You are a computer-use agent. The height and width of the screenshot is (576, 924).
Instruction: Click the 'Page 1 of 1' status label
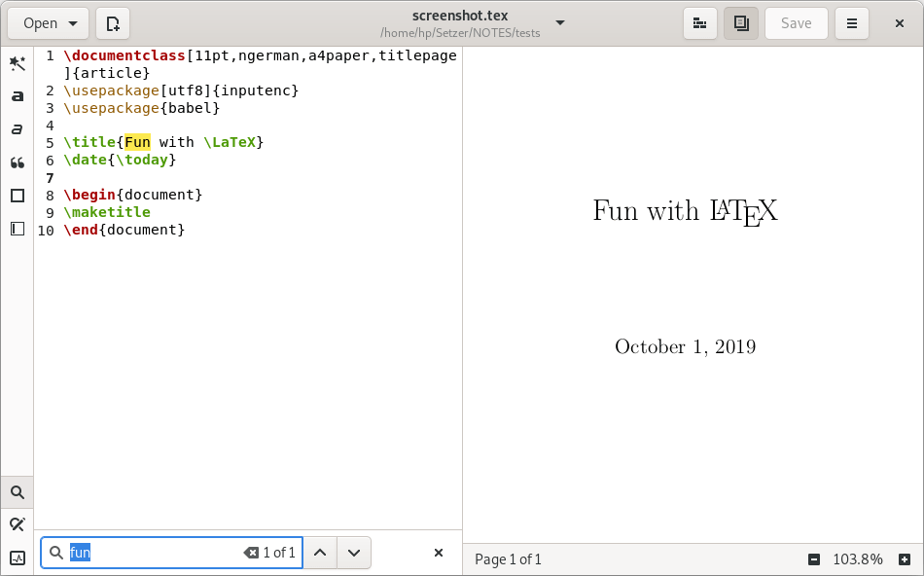508,559
